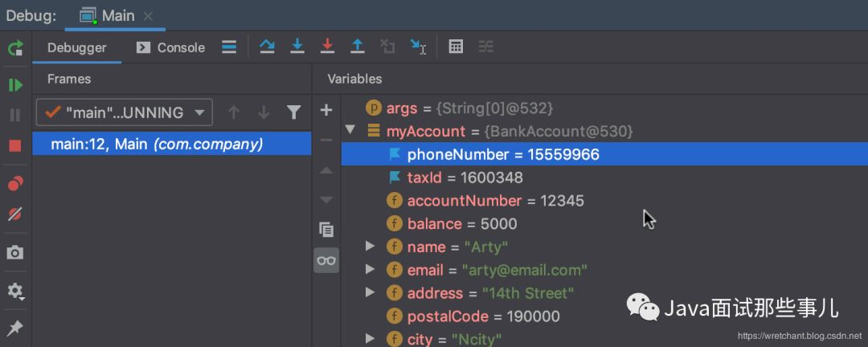The image size is (868, 347).
Task: Select the phoneNumber = 15559966 row
Action: click(x=604, y=154)
